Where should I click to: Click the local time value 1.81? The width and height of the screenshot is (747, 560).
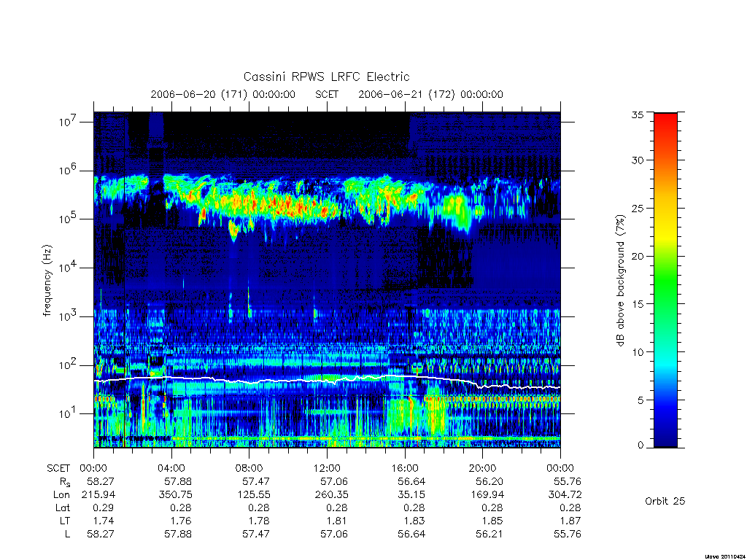click(x=336, y=521)
